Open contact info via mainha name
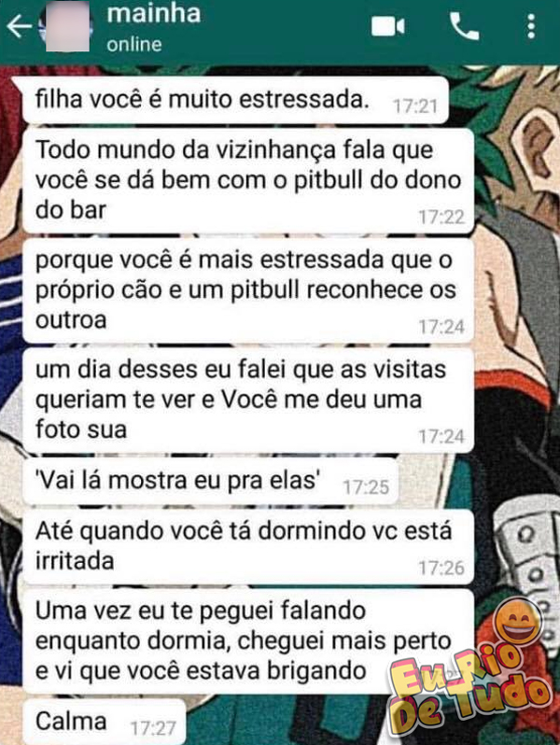560x745 pixels. tap(153, 14)
